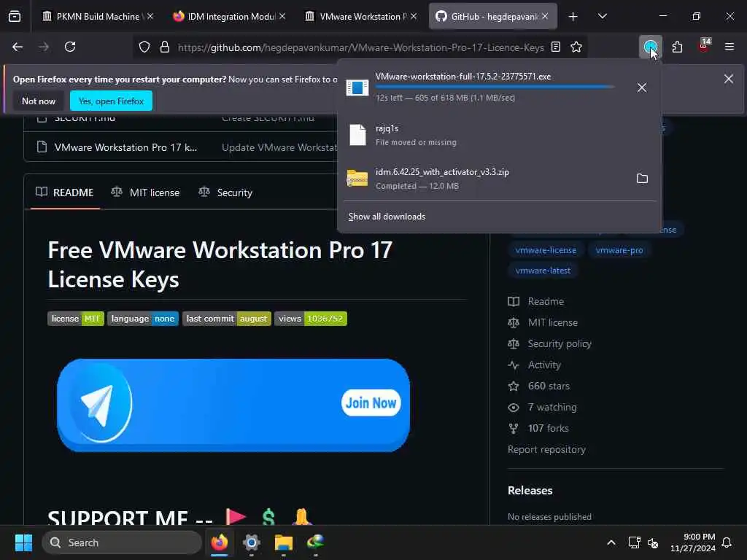This screenshot has width=747, height=560.
Task: Bookmark this page with star icon
Action: coord(576,47)
